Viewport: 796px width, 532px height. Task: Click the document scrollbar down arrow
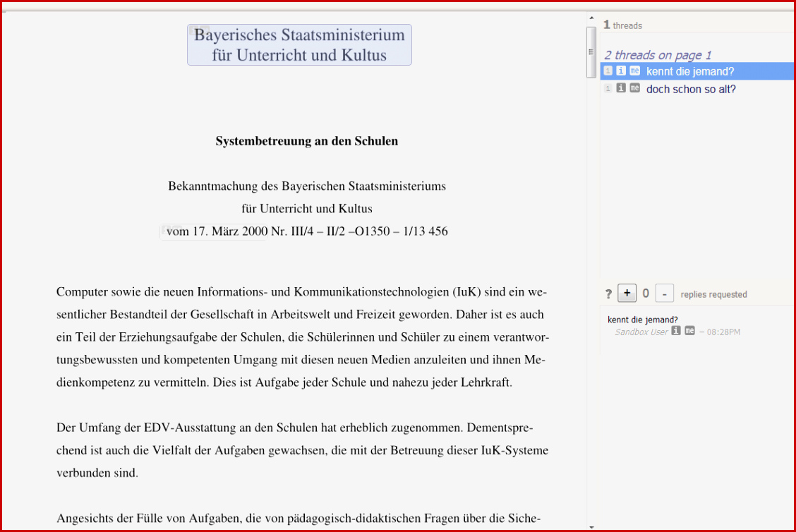(591, 528)
